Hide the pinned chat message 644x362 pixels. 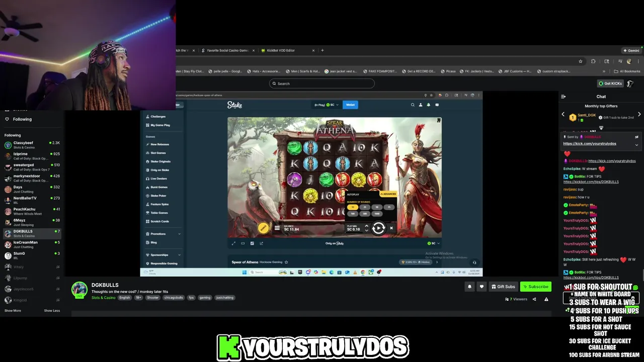tap(636, 137)
